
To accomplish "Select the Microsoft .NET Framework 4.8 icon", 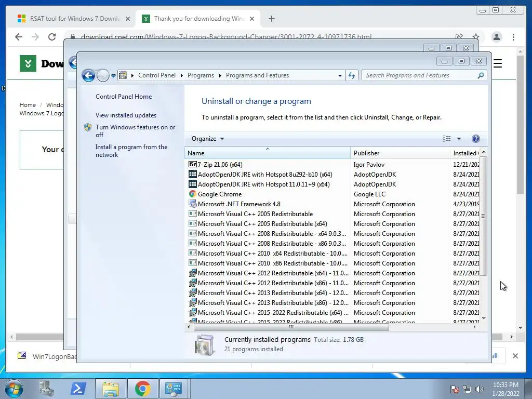I will tap(192, 204).
